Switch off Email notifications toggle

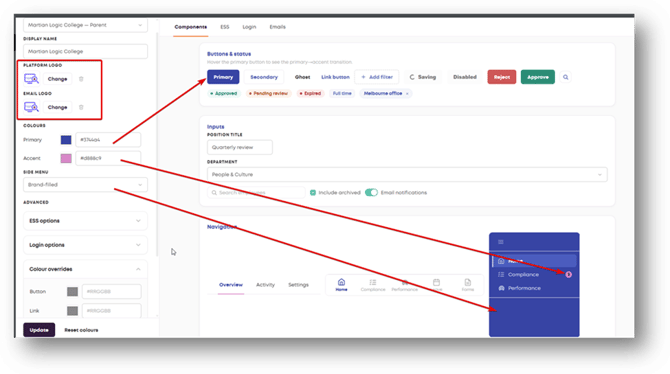pos(371,192)
